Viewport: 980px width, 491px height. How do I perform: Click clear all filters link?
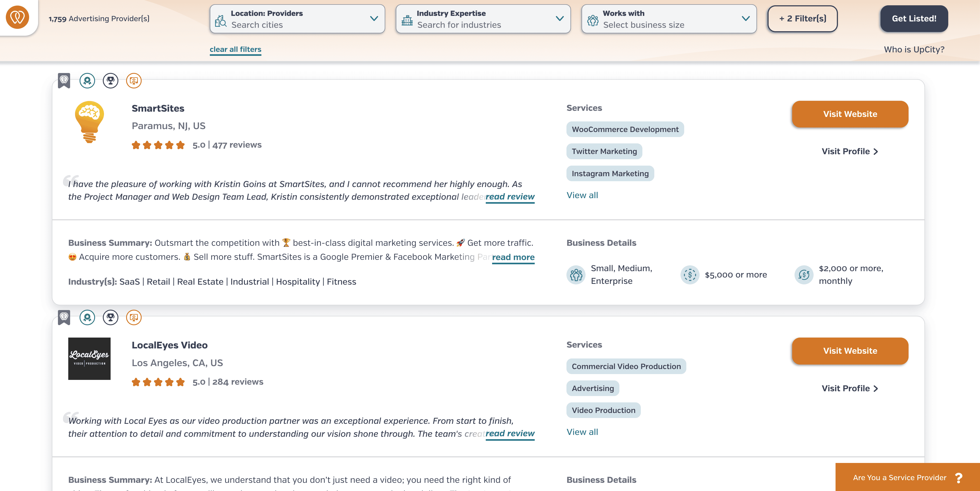(235, 49)
